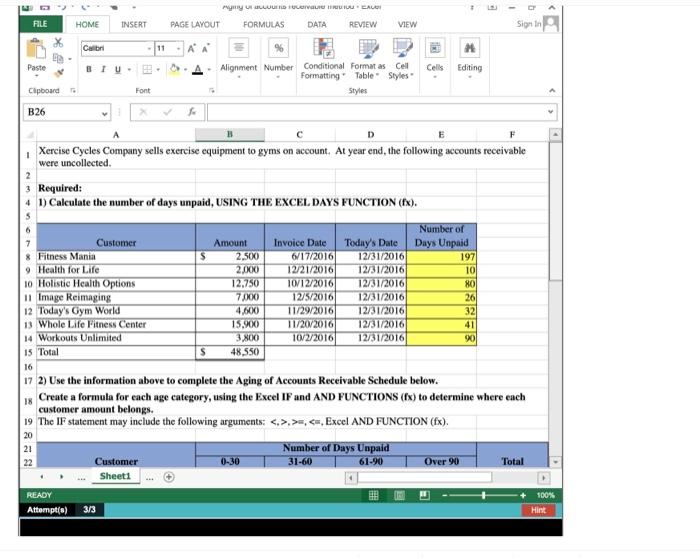The image size is (700, 559).
Task: Click the Copy icon
Action: tap(58, 58)
